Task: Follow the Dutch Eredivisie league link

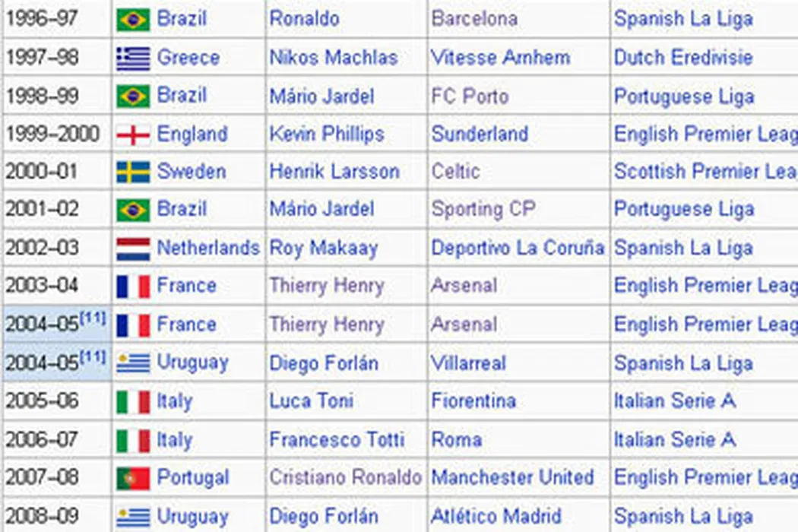Action: tap(683, 58)
